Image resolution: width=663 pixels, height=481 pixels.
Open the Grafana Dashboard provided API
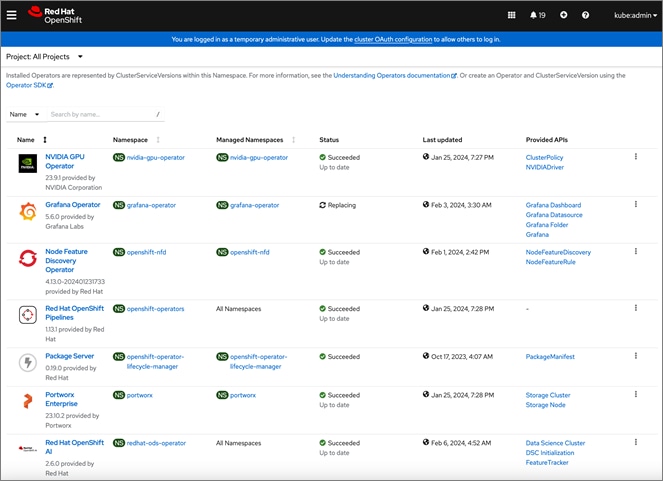[553, 205]
